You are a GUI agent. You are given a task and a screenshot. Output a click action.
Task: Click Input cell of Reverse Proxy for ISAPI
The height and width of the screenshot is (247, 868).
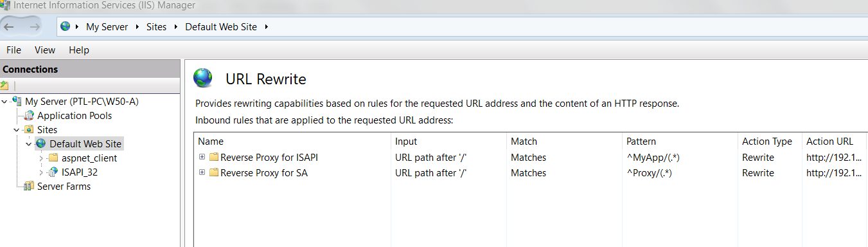(x=430, y=158)
